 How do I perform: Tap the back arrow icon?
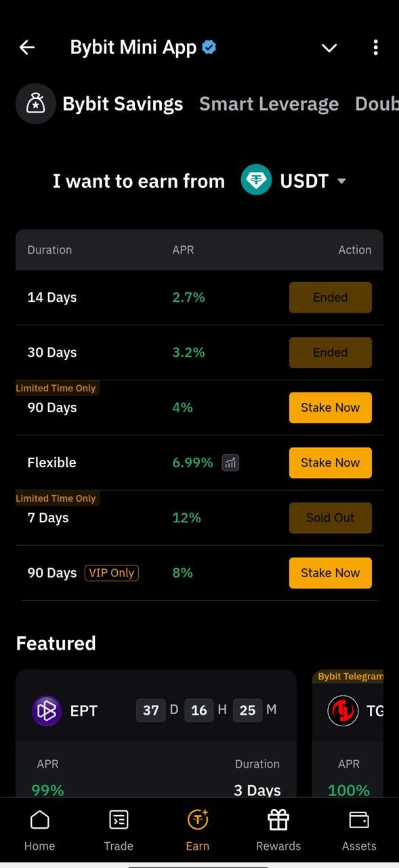[x=26, y=47]
